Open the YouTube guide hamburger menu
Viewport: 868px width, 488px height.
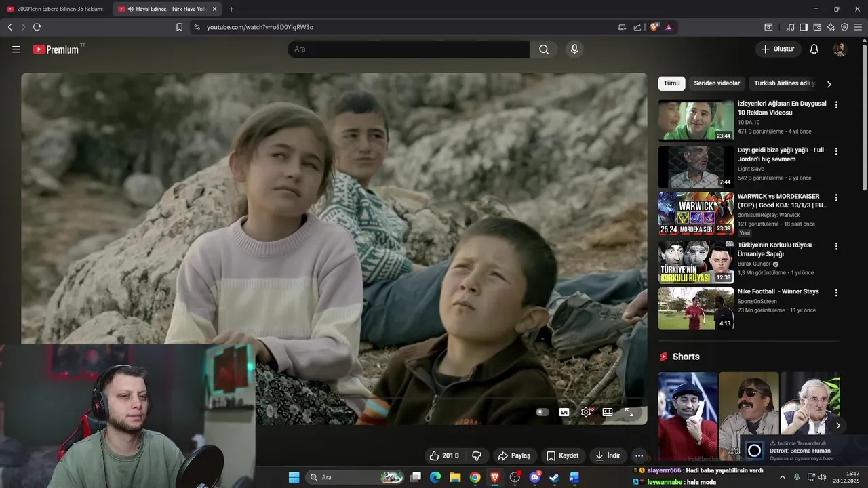16,49
